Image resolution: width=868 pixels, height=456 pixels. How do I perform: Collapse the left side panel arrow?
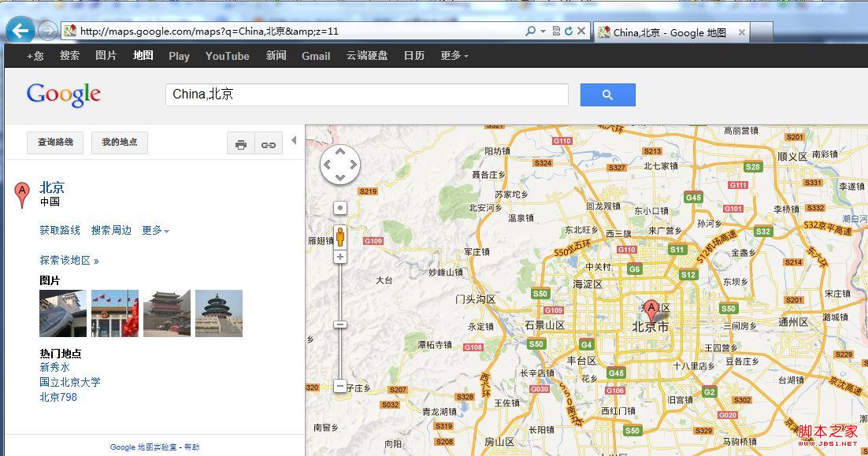point(294,141)
